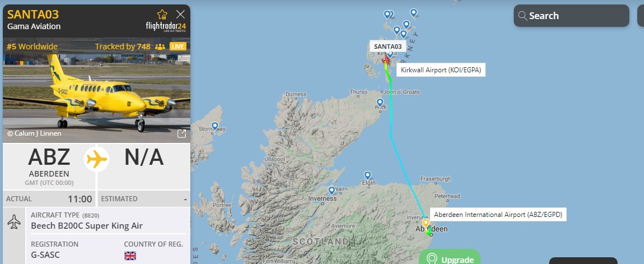This screenshot has width=644, height=264.
Task: Select the Elgin airport marker
Action: pos(368,175)
